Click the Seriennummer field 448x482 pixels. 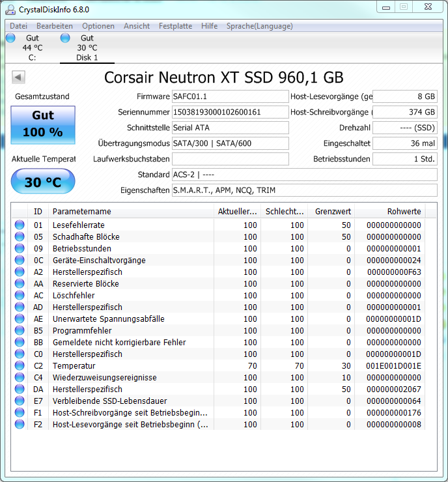tap(230, 112)
